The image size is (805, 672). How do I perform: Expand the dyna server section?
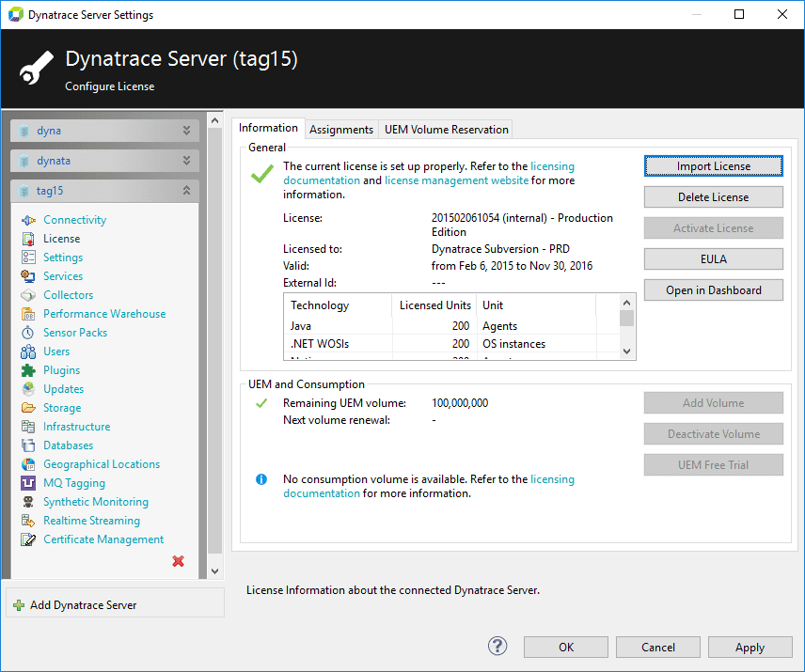click(186, 131)
